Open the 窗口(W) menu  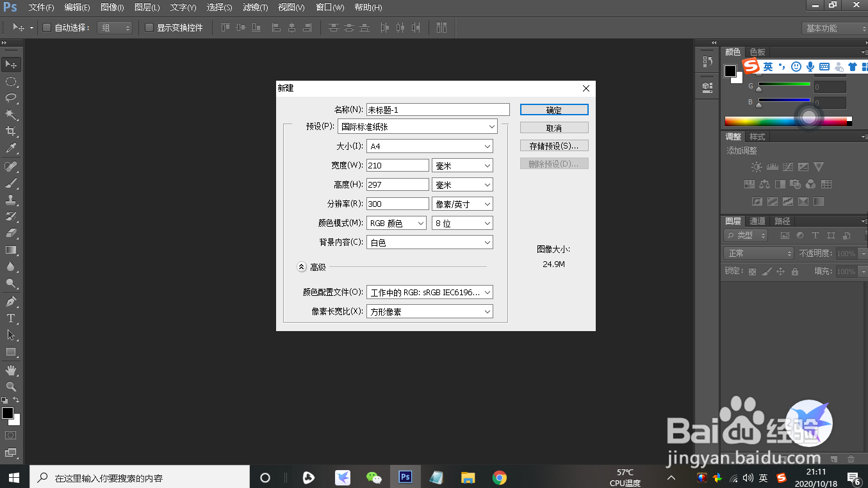(331, 8)
